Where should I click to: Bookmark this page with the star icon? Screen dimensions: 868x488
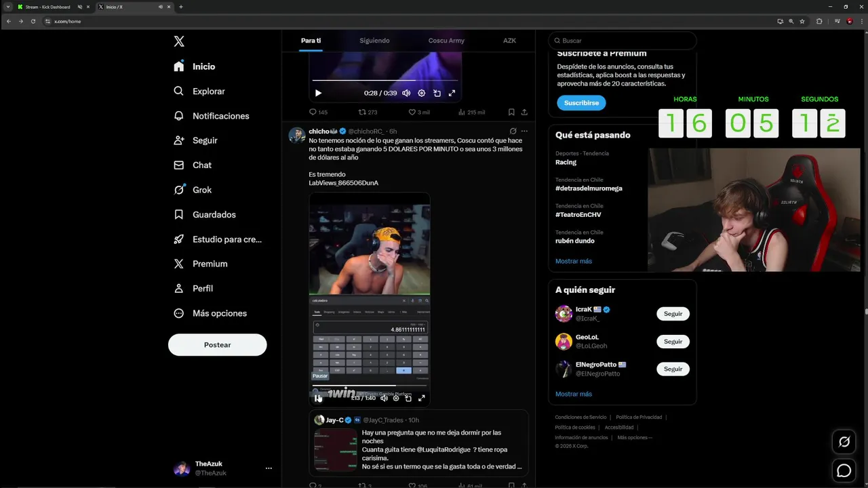pyautogui.click(x=802, y=21)
